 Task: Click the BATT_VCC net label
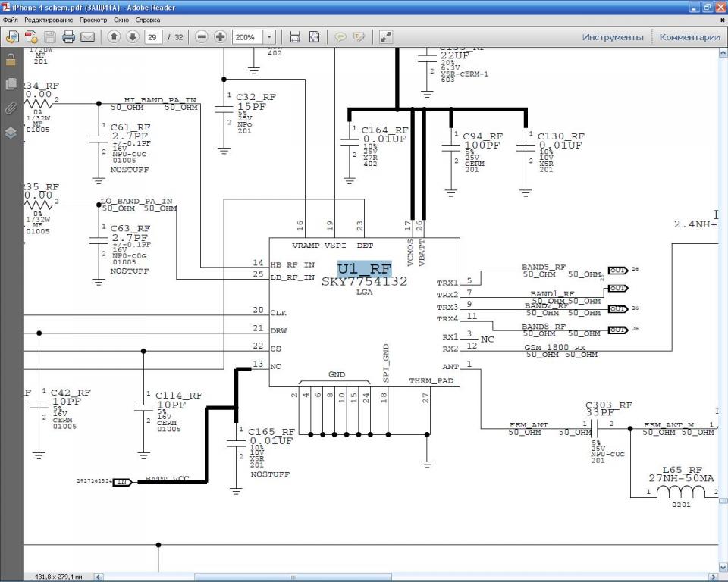click(167, 478)
